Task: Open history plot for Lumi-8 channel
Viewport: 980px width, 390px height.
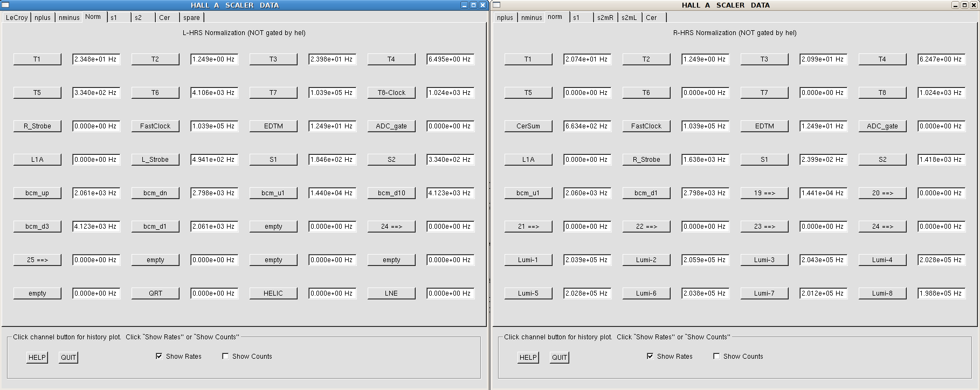Action: 882,293
